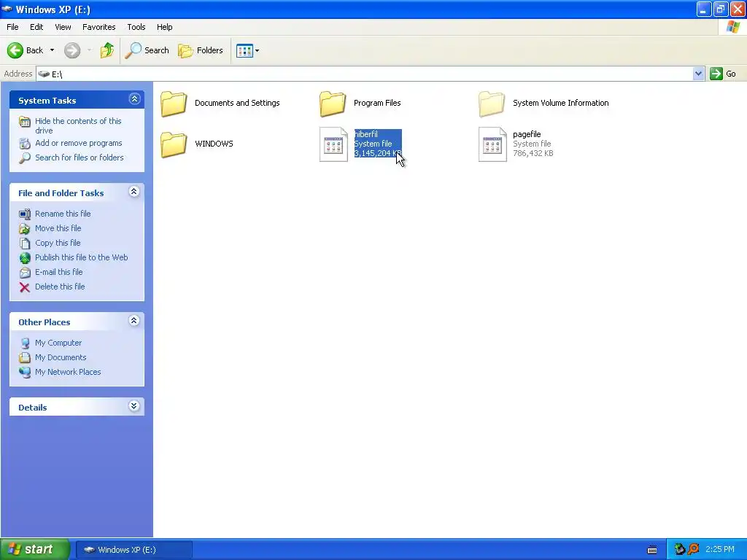Click the red X delete icon
Viewport: 747px width, 560px height.
point(25,287)
